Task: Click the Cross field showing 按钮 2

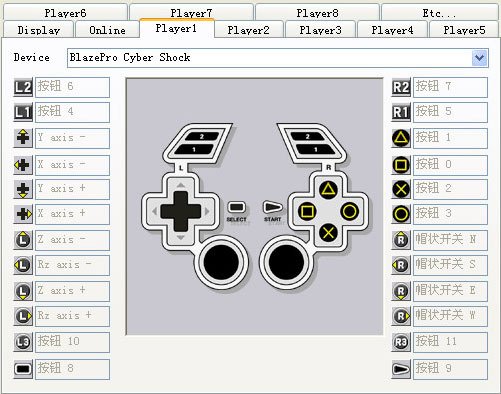Action: click(x=450, y=189)
